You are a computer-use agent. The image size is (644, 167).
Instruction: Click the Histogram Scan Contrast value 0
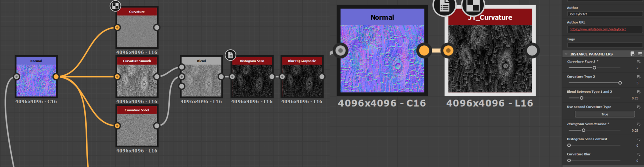pyautogui.click(x=637, y=145)
